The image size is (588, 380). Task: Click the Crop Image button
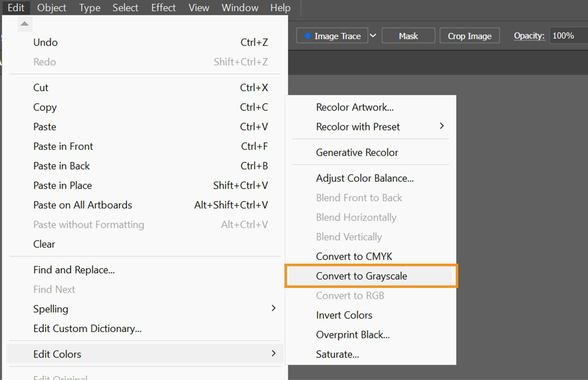[x=469, y=36]
